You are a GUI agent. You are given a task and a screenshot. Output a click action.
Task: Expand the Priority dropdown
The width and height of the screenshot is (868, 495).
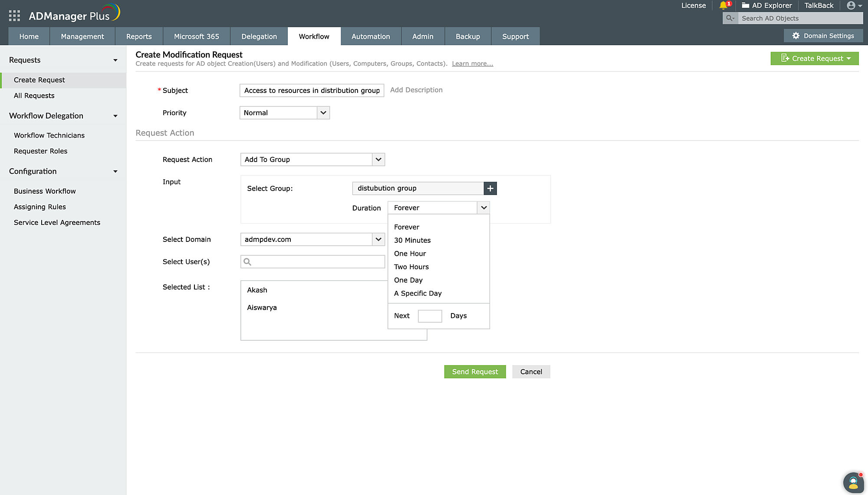point(323,113)
